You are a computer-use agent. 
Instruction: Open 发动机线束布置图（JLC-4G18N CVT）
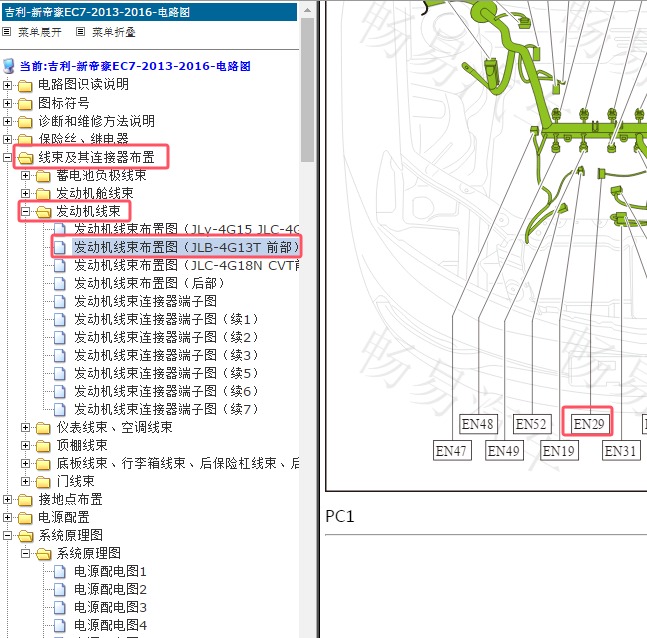[187, 265]
